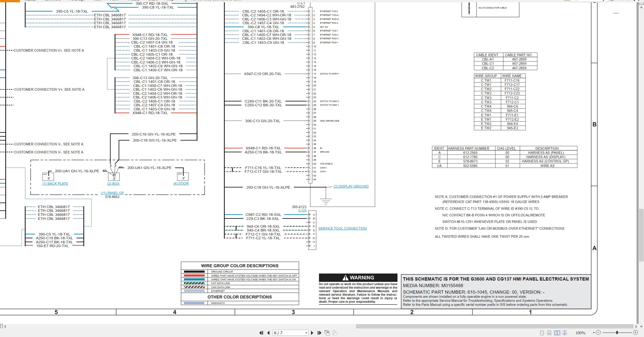Click the 390-C7 RD-18-SXL wire label
This screenshot has width=644, height=337.
[152, 4]
